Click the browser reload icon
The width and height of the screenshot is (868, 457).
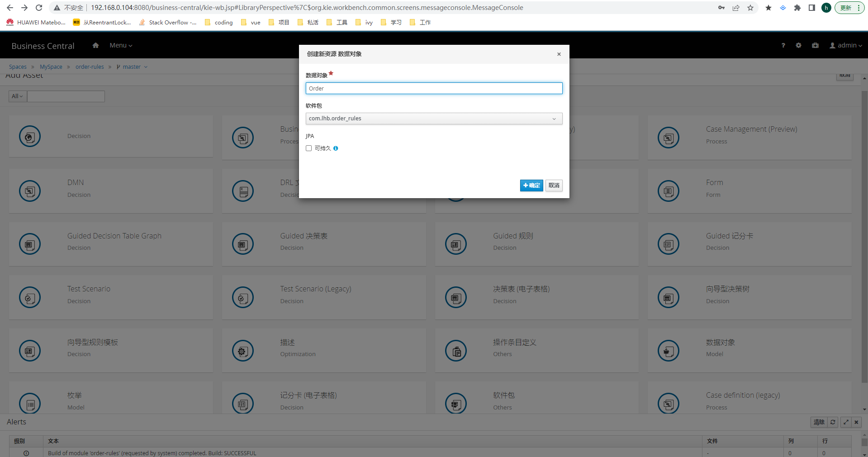click(39, 8)
